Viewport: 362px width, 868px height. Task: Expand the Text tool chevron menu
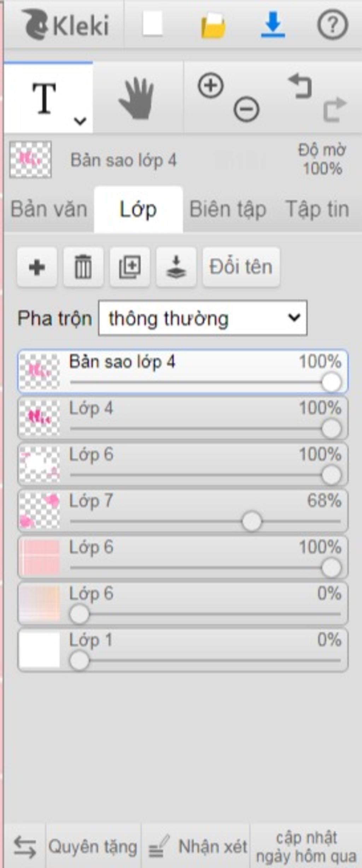(80, 121)
